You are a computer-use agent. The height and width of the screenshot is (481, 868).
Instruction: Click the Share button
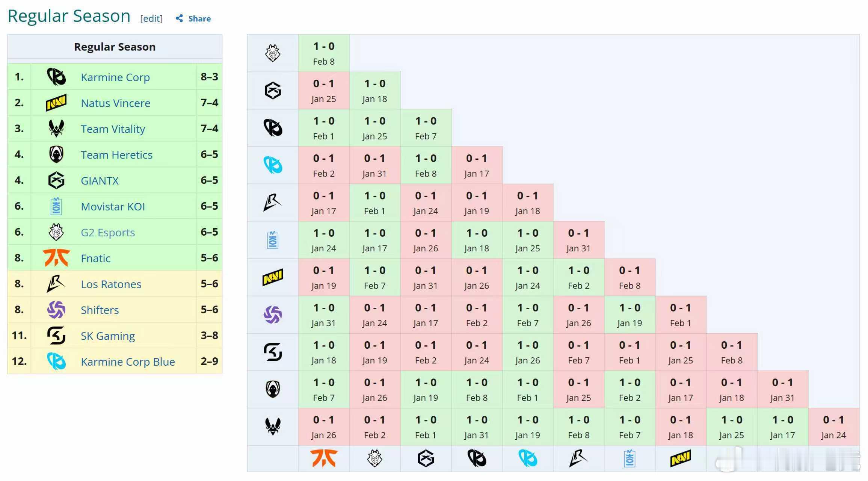[199, 18]
